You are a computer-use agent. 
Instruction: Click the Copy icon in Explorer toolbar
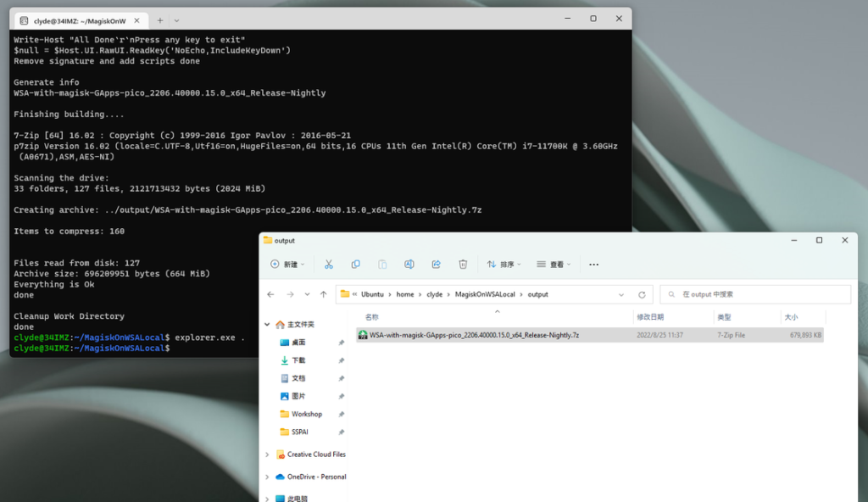[x=356, y=265]
